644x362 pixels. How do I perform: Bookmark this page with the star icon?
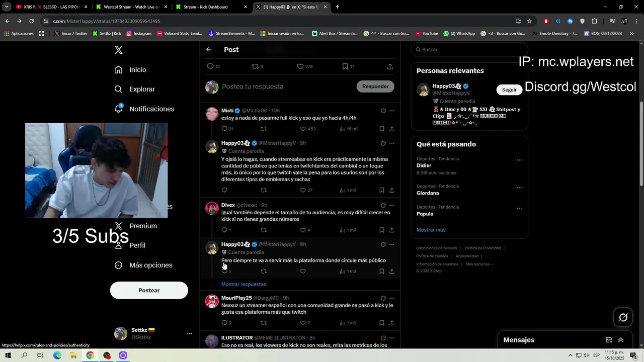click(x=529, y=21)
